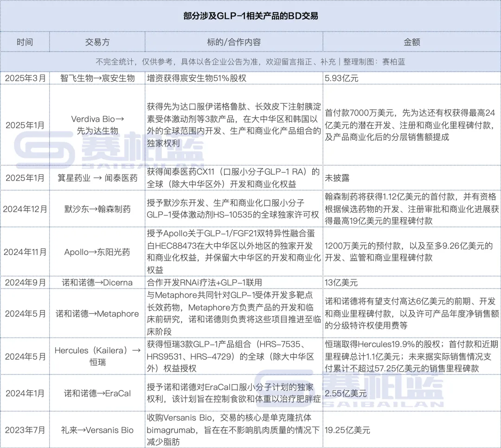Click the 标的/合作内容 column header

(x=234, y=42)
